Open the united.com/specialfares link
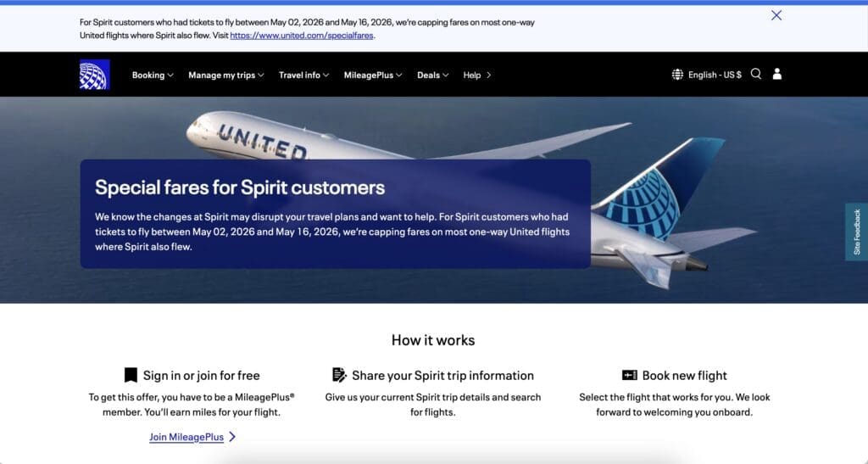The height and width of the screenshot is (464, 868). pyautogui.click(x=302, y=36)
